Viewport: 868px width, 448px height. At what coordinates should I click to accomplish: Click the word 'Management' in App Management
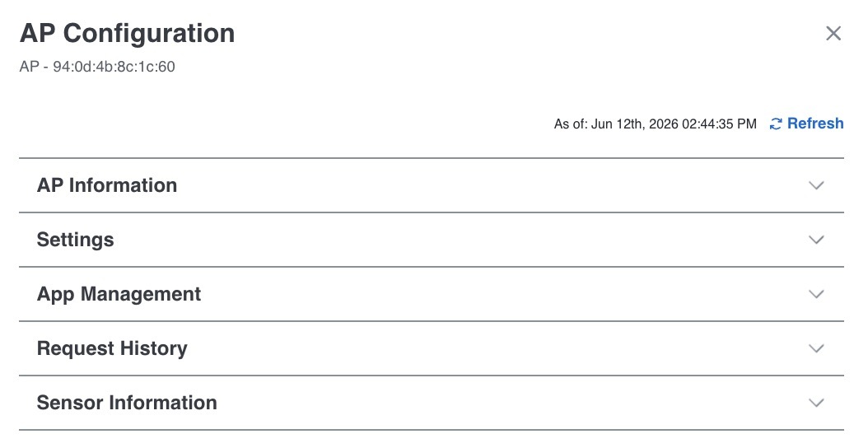[x=141, y=294]
